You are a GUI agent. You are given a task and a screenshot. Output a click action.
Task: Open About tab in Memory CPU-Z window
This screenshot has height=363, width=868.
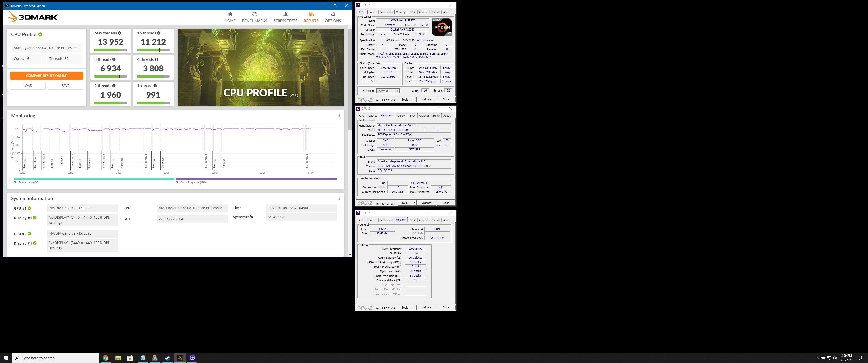point(447,220)
